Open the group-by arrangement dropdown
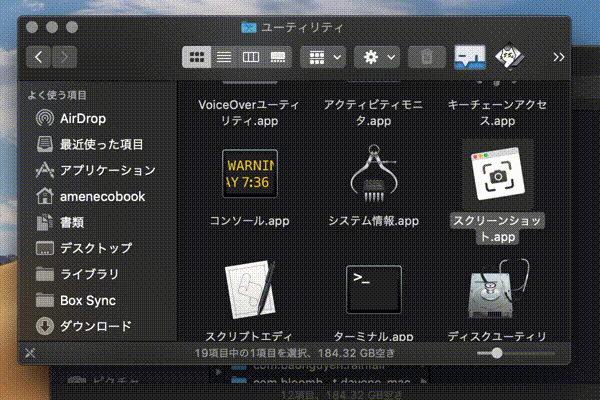Viewport: 600px width, 400px height. tap(323, 57)
